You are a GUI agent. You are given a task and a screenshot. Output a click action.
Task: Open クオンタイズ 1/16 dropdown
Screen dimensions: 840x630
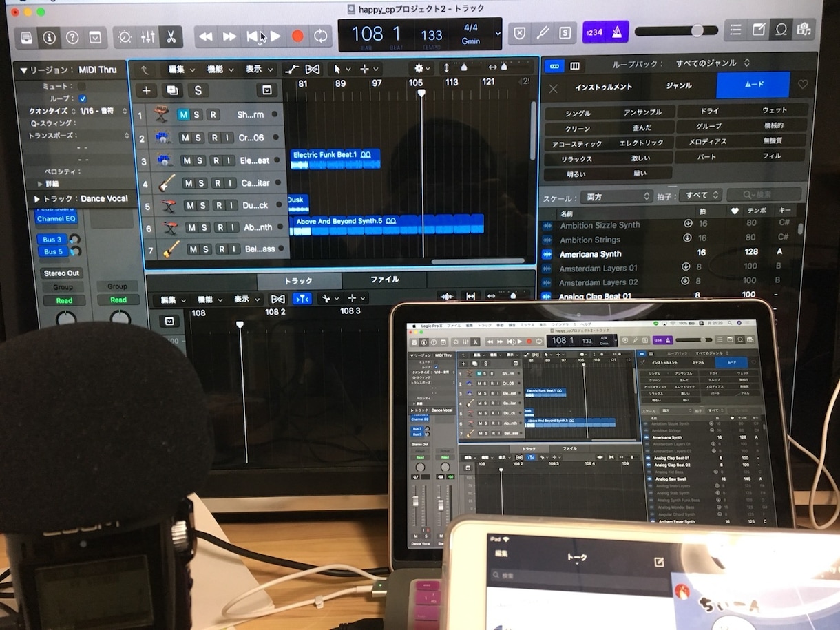[x=102, y=111]
